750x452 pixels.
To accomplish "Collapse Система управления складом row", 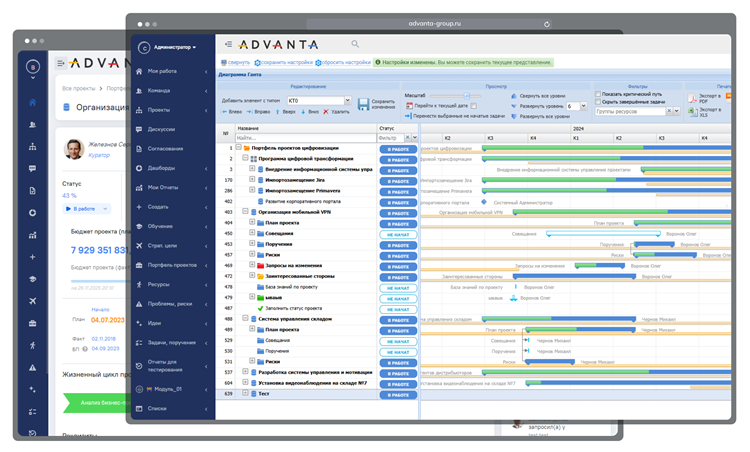I will tap(245, 318).
